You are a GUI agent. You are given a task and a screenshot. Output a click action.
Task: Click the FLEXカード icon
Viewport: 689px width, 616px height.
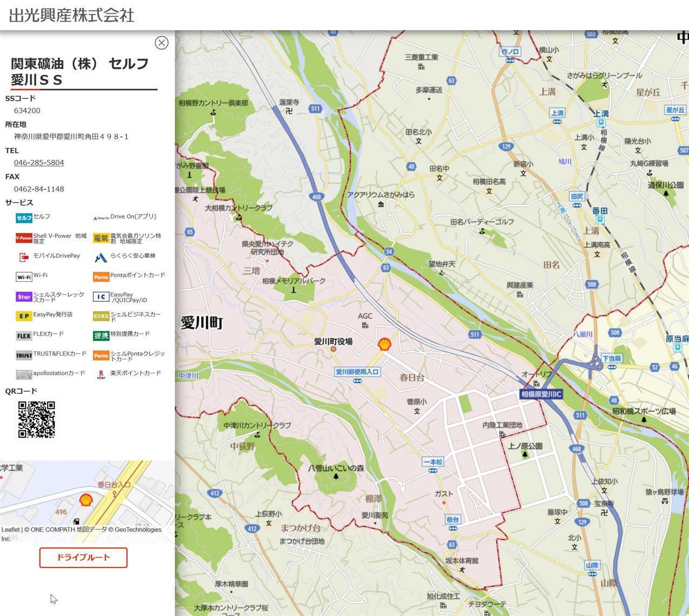click(24, 336)
